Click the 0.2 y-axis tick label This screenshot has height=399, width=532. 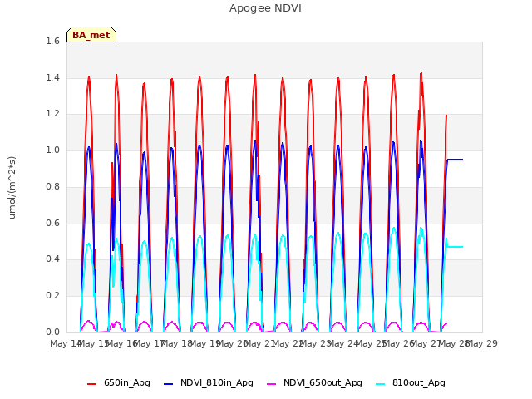coord(52,296)
